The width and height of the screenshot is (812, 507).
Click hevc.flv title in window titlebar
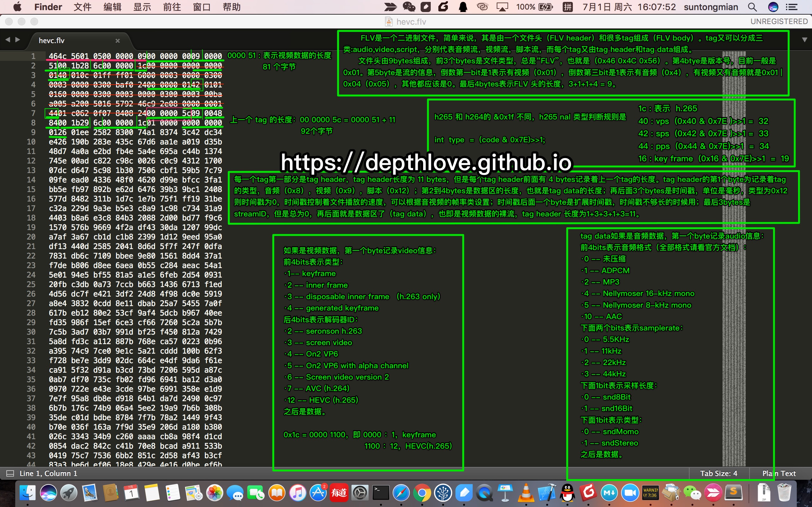(x=411, y=22)
